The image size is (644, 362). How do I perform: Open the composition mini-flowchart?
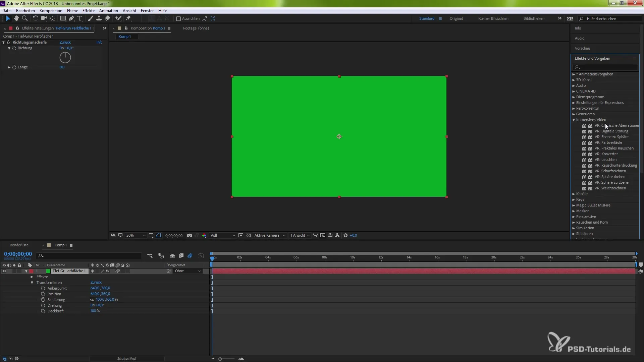pyautogui.click(x=150, y=256)
